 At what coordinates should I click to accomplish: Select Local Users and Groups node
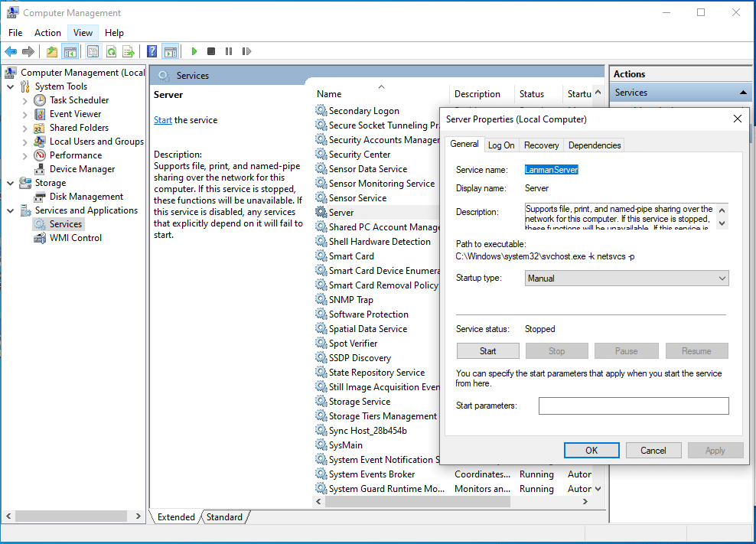click(x=96, y=142)
